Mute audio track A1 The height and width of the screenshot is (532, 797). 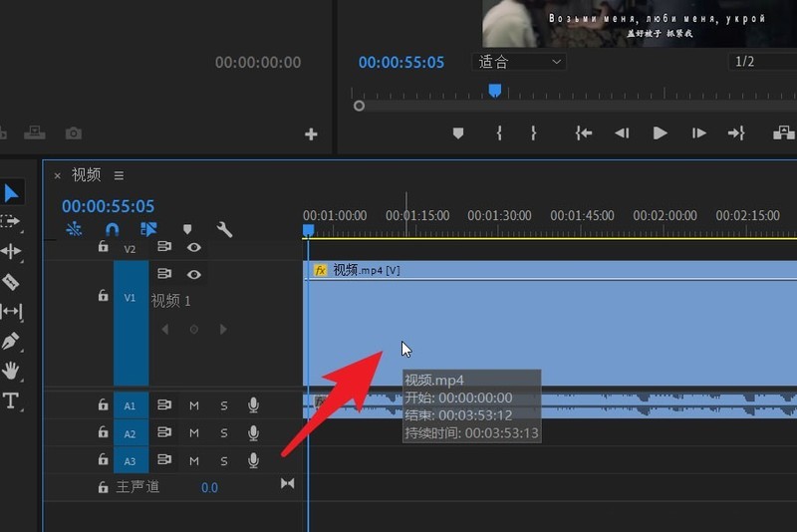pyautogui.click(x=194, y=405)
